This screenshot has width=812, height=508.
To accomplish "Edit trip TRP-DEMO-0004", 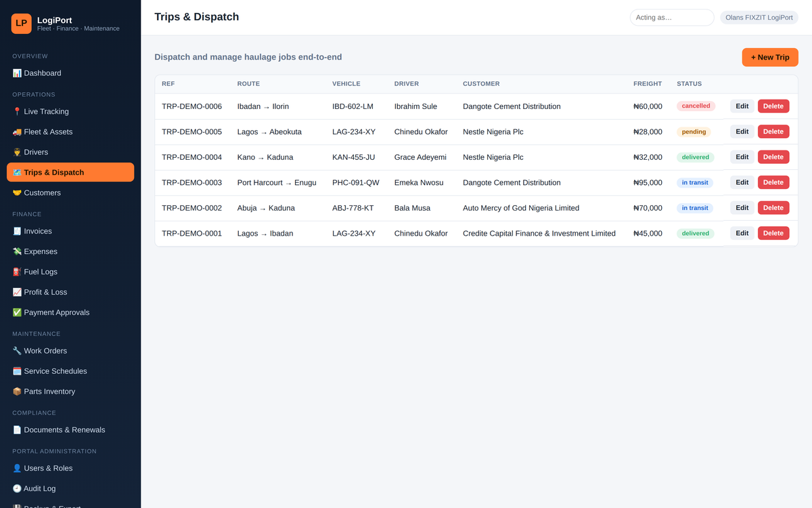I will (742, 157).
